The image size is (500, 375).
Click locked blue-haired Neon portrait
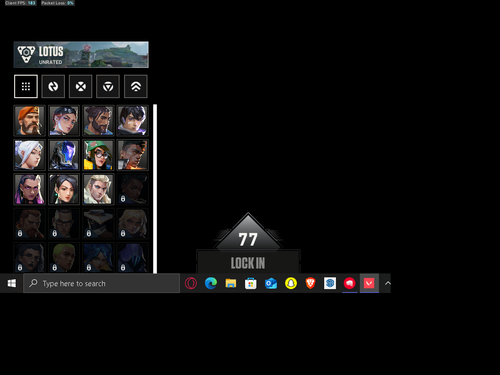[x=98, y=258]
